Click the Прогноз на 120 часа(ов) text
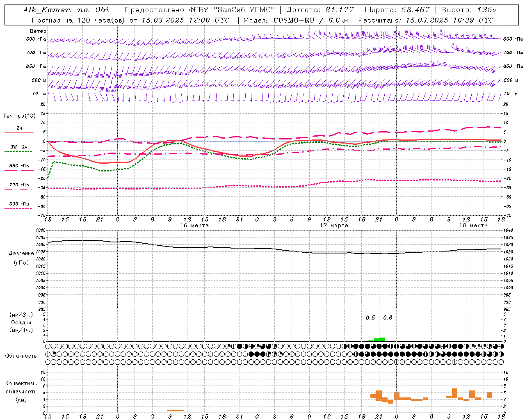Viewport: 525px width, 420px height. pyautogui.click(x=80, y=20)
